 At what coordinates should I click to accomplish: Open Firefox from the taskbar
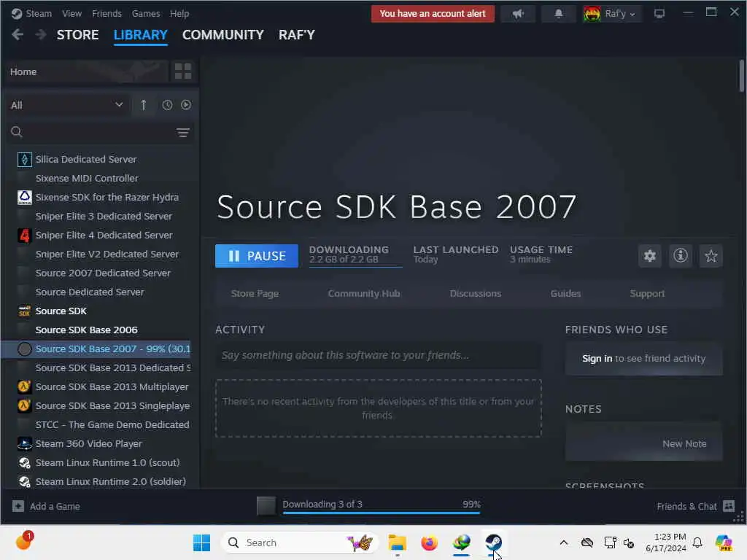(x=429, y=542)
